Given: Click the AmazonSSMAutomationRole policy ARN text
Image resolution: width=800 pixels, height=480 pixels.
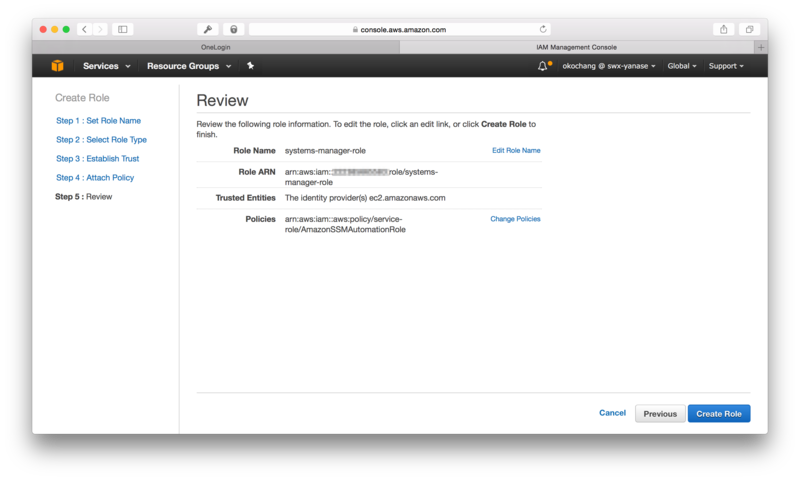Looking at the screenshot, I should click(345, 224).
